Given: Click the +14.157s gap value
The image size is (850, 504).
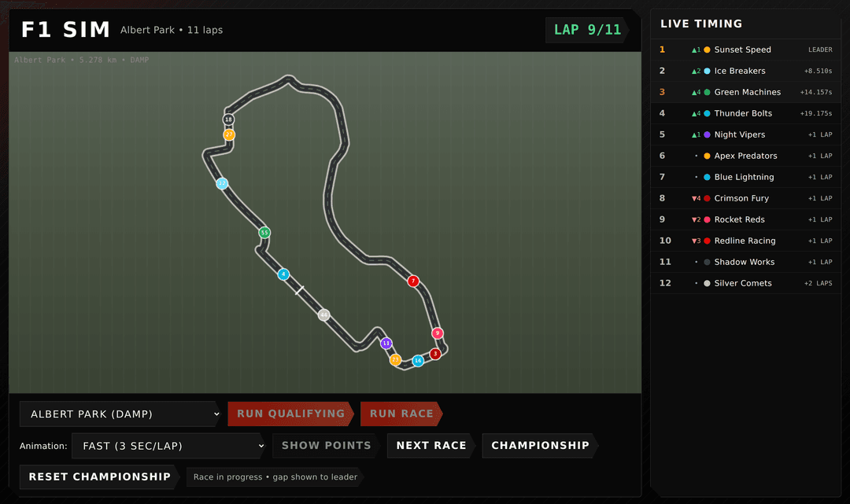Looking at the screenshot, I should 816,92.
